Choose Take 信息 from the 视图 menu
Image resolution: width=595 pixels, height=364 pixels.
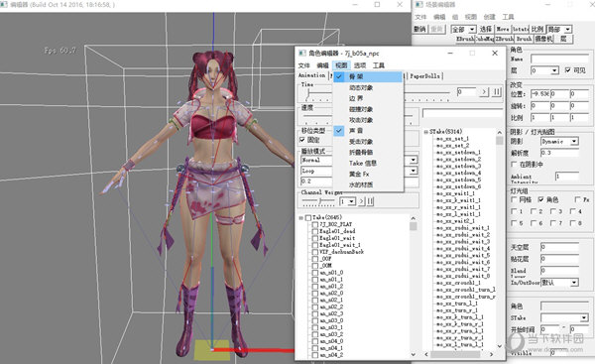point(367,164)
